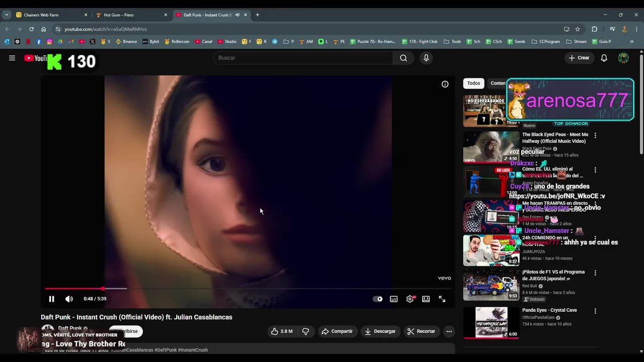
Task: Open Stream bookmark folder
Action: (x=576, y=42)
